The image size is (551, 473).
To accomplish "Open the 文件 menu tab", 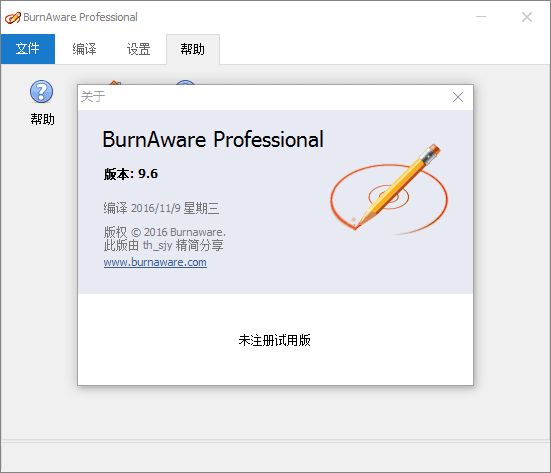I will tap(28, 49).
